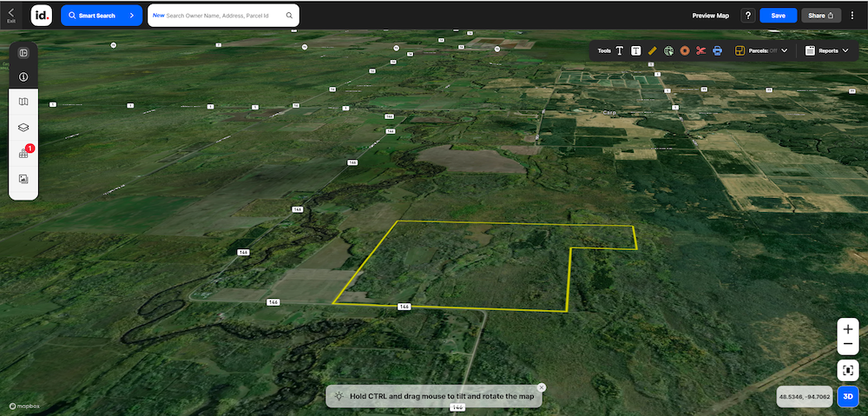The height and width of the screenshot is (416, 868).
Task: Click Preview Map in top bar
Action: tap(710, 16)
